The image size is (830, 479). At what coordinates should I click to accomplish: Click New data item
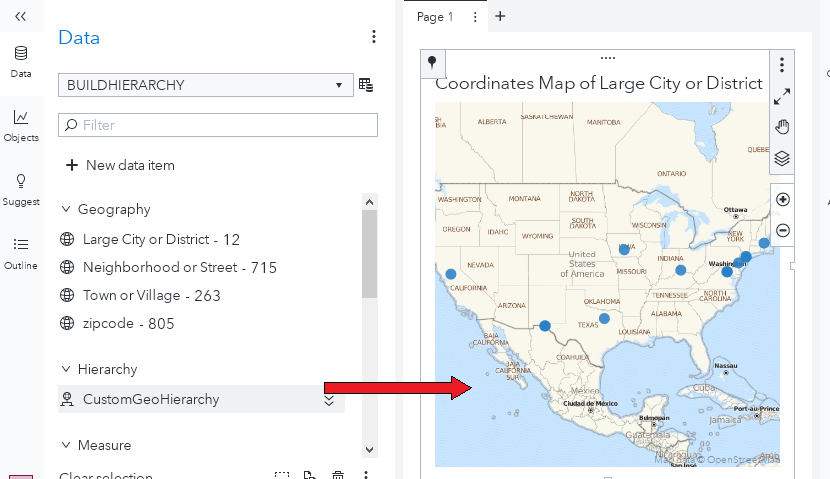pyautogui.click(x=119, y=165)
